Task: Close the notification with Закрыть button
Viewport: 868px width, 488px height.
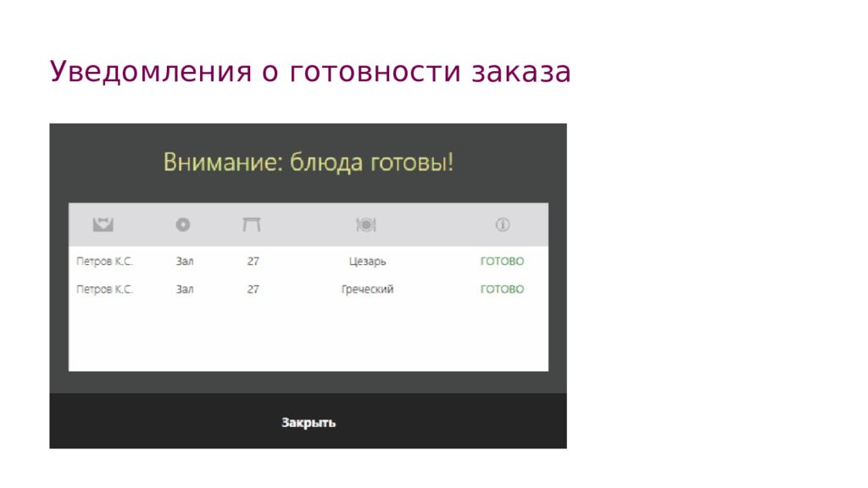Action: [309, 422]
